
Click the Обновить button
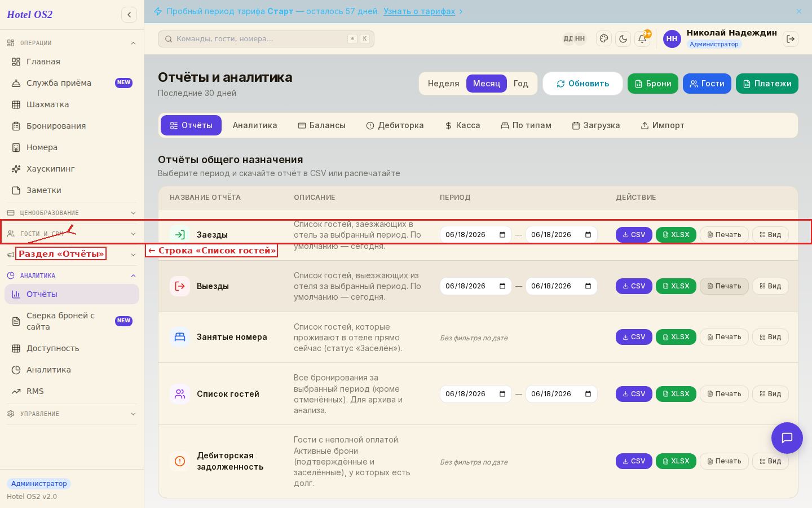tap(582, 84)
